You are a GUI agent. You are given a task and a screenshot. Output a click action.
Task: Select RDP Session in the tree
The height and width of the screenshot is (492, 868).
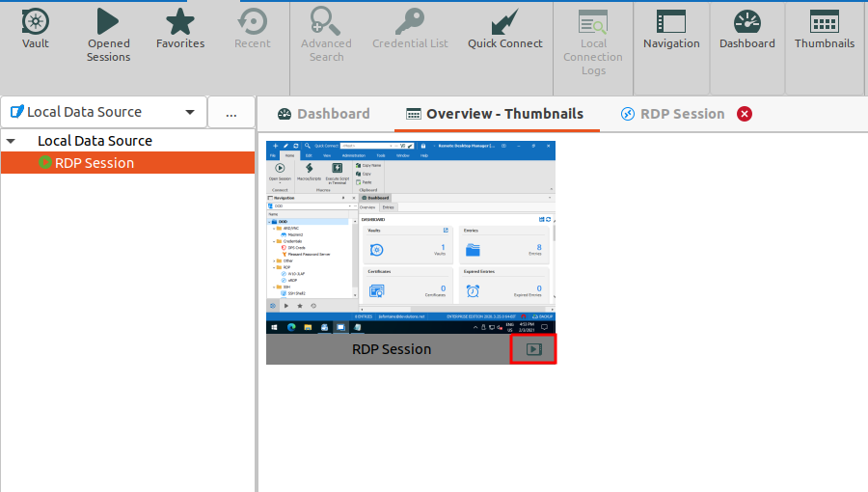(94, 163)
